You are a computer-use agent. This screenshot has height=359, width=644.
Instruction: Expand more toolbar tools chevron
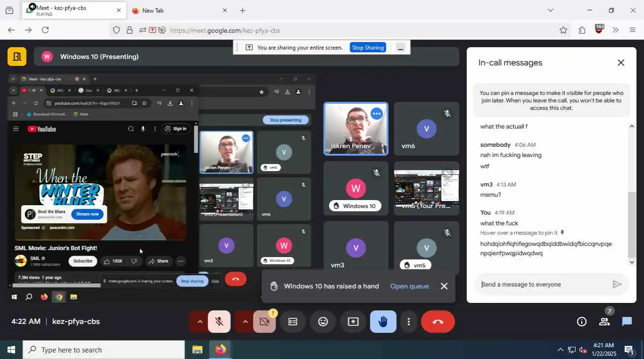point(615,30)
